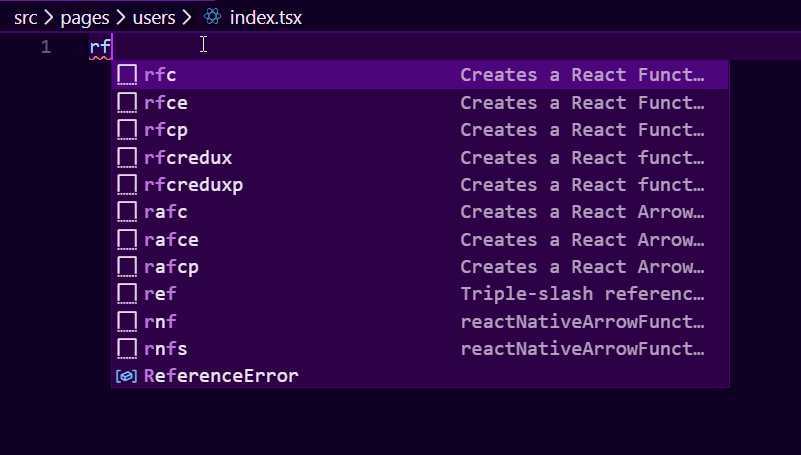
Task: Pick the rafcp suggestion entry
Action: pos(171,267)
